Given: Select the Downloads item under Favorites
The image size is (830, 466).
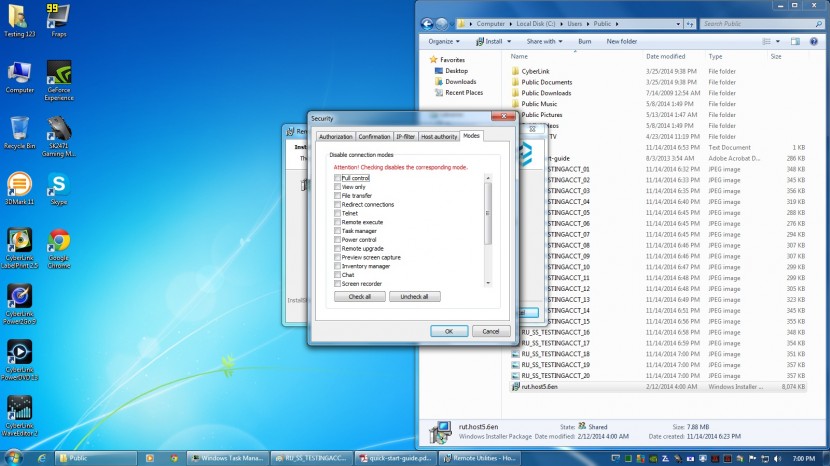Looking at the screenshot, I should pyautogui.click(x=461, y=82).
